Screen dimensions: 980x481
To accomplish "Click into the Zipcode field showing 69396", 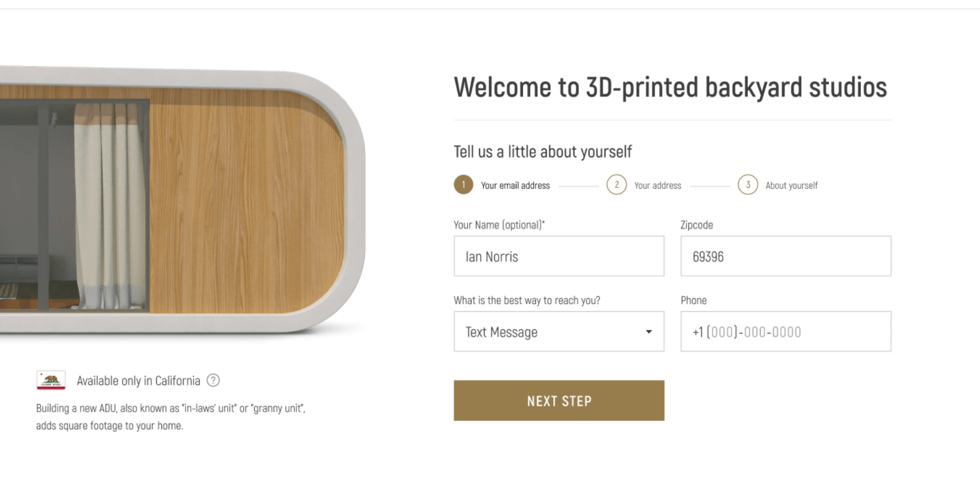I will (786, 256).
